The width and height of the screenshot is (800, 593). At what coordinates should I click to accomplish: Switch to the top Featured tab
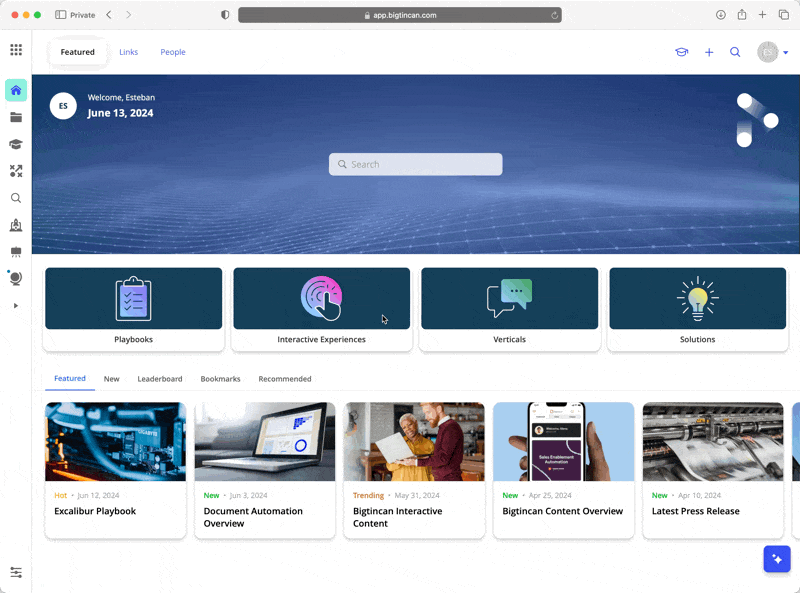78,52
